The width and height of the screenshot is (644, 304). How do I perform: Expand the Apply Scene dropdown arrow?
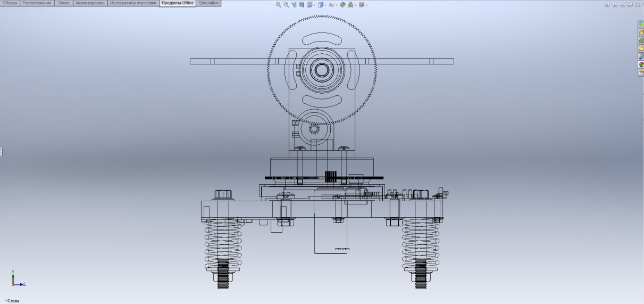point(355,5)
